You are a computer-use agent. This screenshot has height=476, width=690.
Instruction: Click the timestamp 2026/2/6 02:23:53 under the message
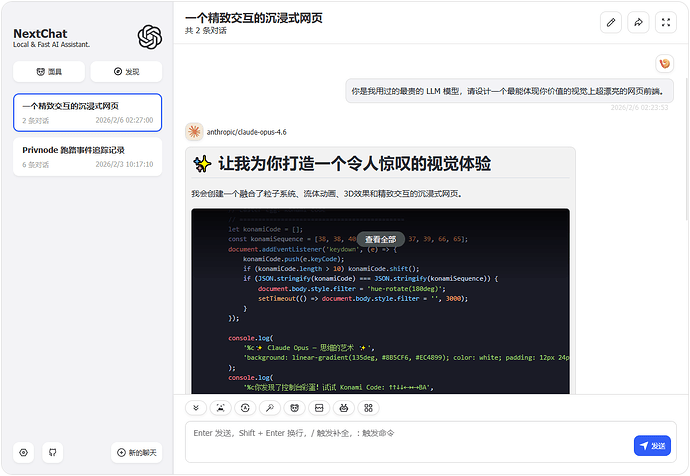coord(639,107)
